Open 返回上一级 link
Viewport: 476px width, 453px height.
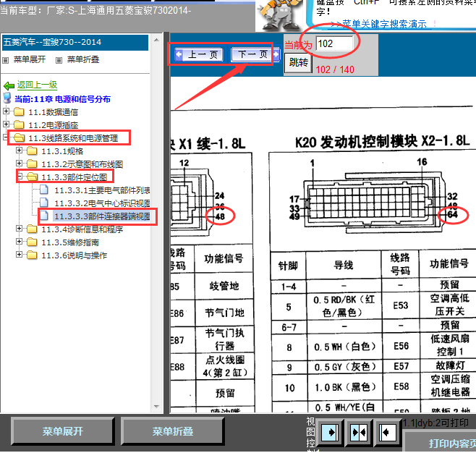(37, 85)
